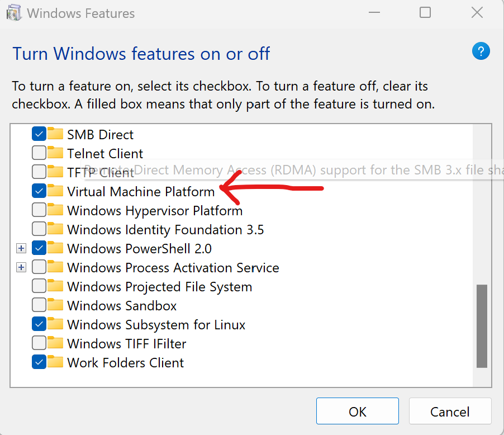Disable the Windows Subsystem for Linux checkbox
Screen dimensions: 504x435
coord(39,324)
